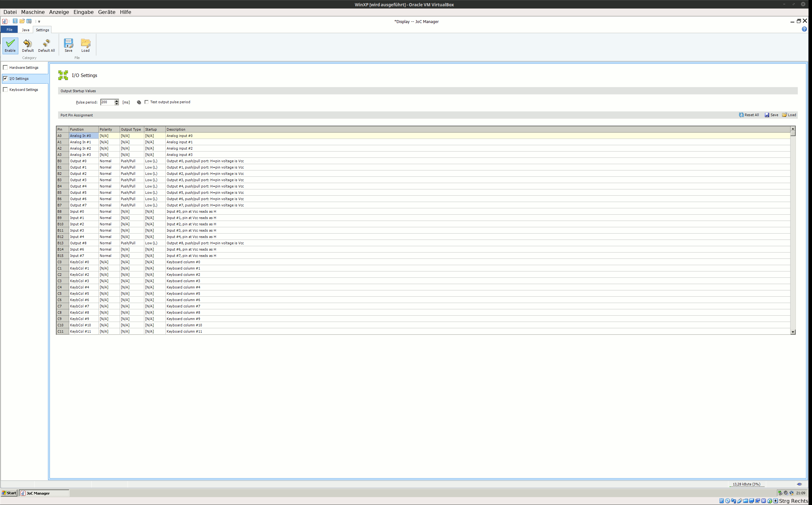Click the VirtualBox shared folders status icon
Screen dimensions: 812x505
pyautogui.click(x=745, y=501)
